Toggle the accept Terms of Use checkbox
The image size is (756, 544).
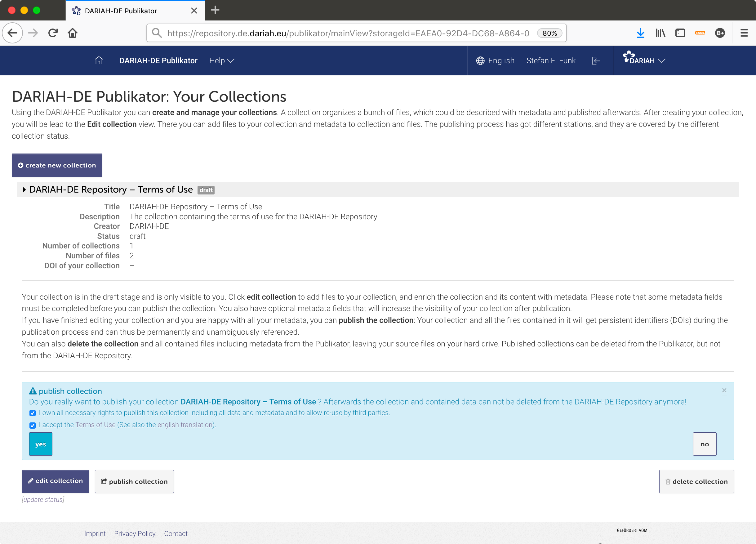point(32,425)
